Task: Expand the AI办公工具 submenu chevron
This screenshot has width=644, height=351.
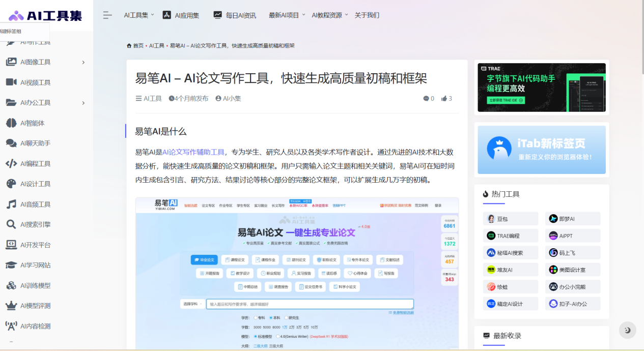Action: tap(83, 103)
